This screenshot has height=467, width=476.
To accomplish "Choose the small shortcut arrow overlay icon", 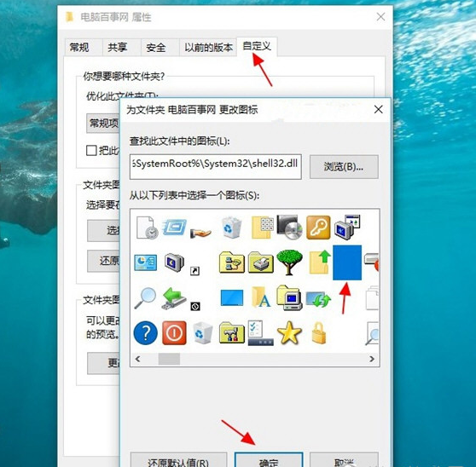I will coord(194,271).
